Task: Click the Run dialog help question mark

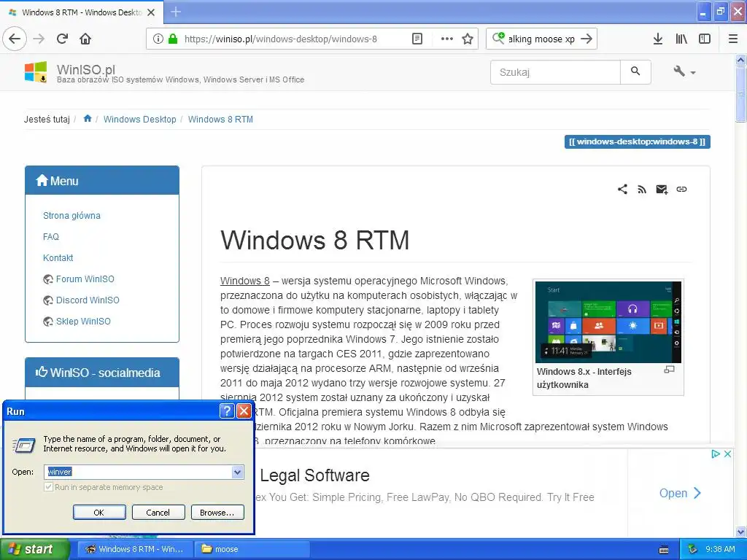Action: coord(228,411)
